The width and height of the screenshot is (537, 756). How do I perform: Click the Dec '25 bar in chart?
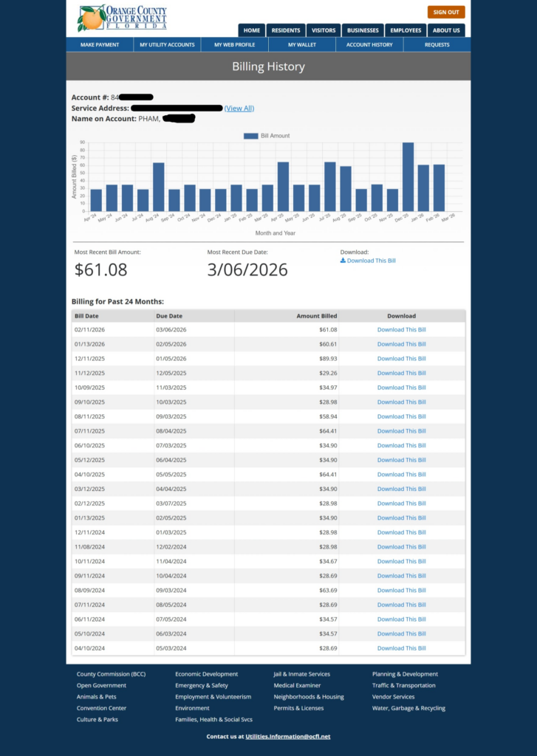(408, 177)
